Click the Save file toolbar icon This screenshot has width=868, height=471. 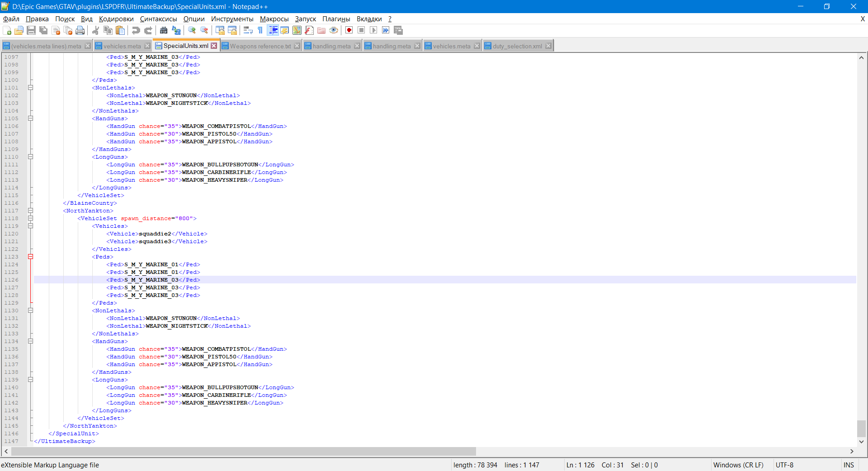coord(31,30)
